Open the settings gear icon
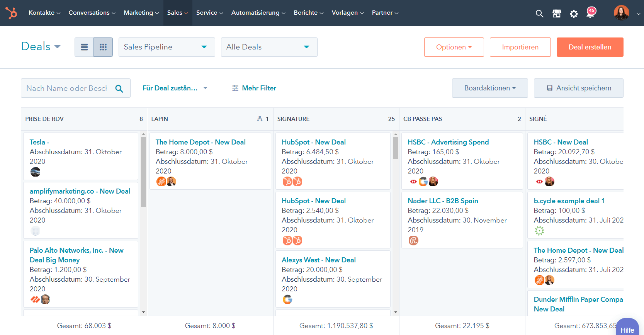This screenshot has height=335, width=644. [x=574, y=14]
